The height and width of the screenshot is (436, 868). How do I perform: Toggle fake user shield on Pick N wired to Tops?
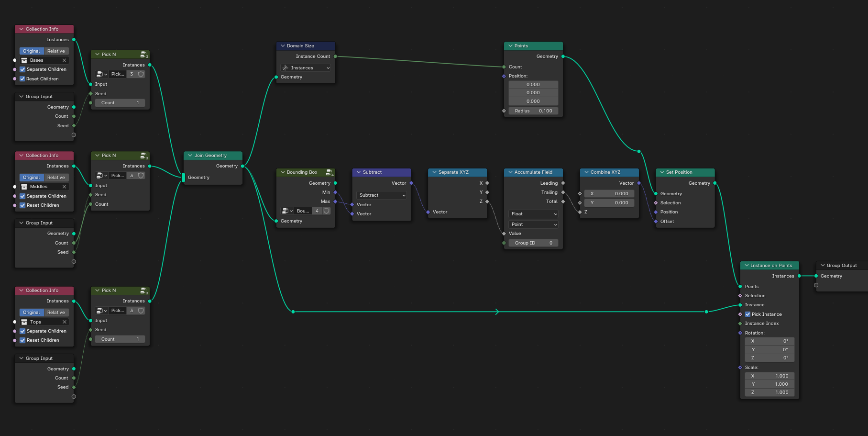coord(141,311)
